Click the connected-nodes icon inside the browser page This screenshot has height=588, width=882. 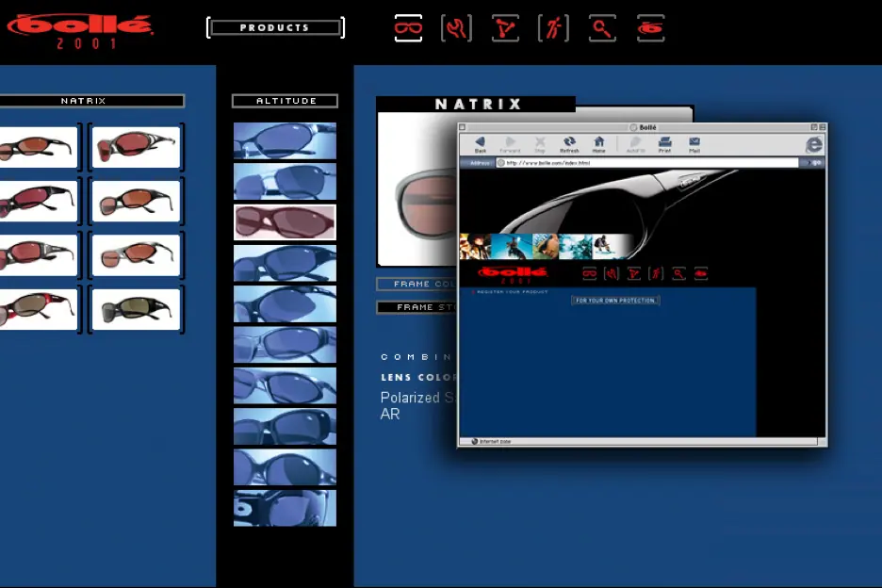pos(634,274)
